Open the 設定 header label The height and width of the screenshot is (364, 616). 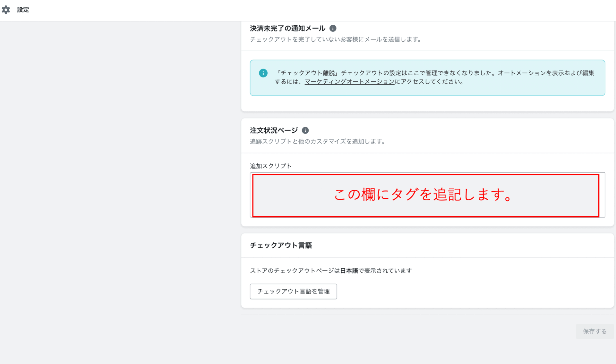tap(23, 10)
